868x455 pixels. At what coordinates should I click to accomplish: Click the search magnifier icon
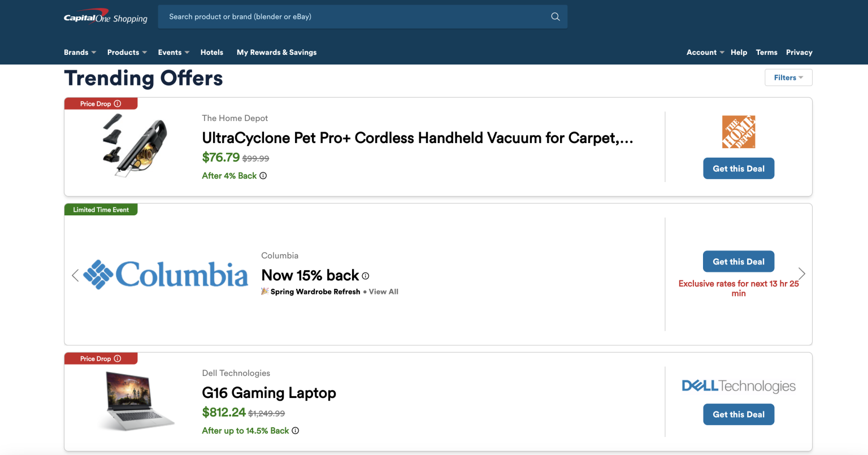tap(555, 16)
